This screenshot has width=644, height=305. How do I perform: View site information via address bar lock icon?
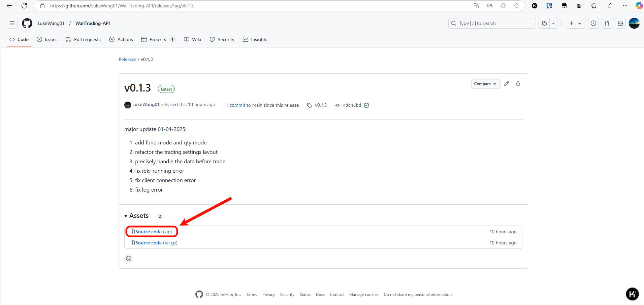pyautogui.click(x=42, y=6)
